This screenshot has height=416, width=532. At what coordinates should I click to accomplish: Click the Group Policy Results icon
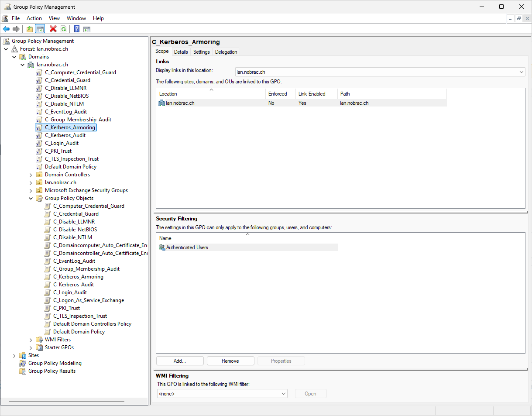coord(23,371)
